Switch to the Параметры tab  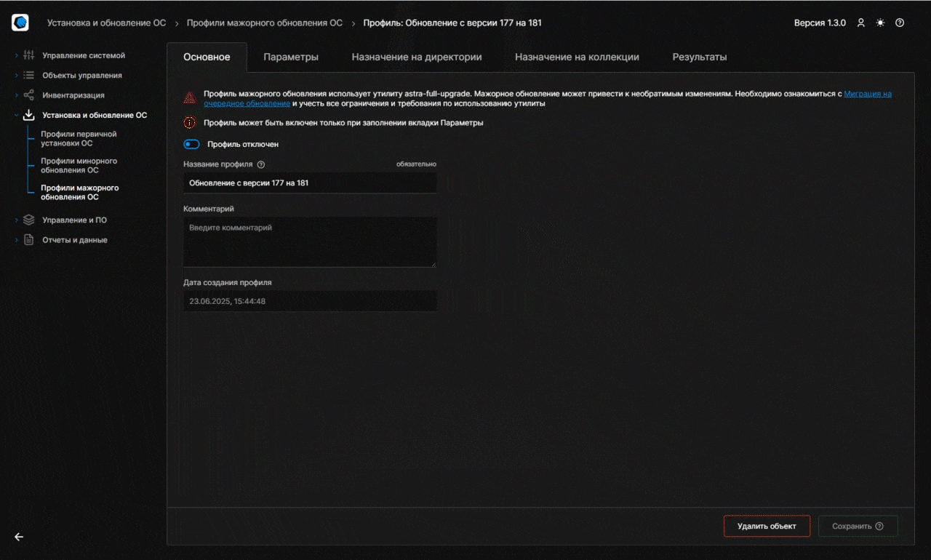click(x=289, y=56)
